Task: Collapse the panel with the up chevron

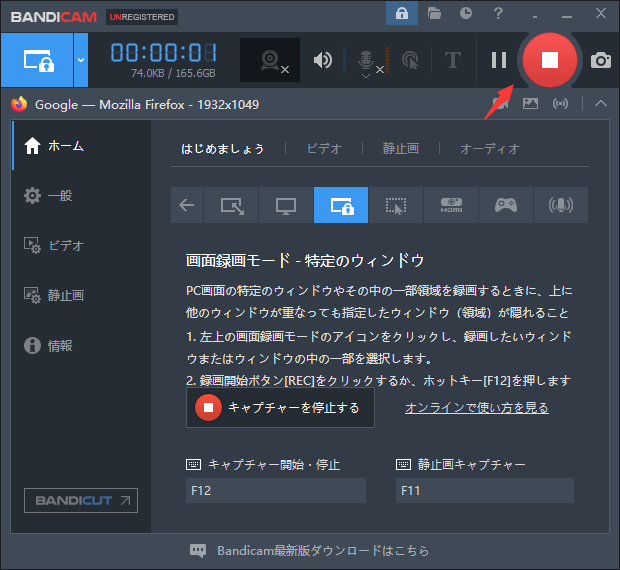Action: pyautogui.click(x=601, y=104)
